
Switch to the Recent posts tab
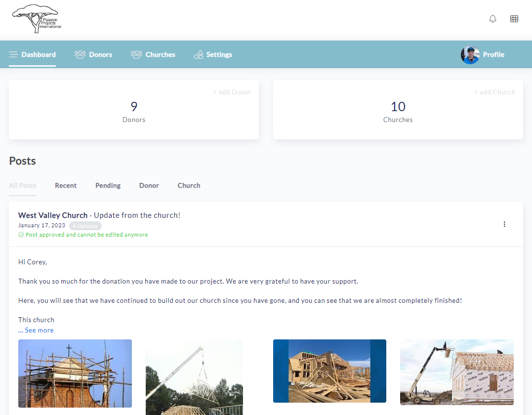coord(66,185)
